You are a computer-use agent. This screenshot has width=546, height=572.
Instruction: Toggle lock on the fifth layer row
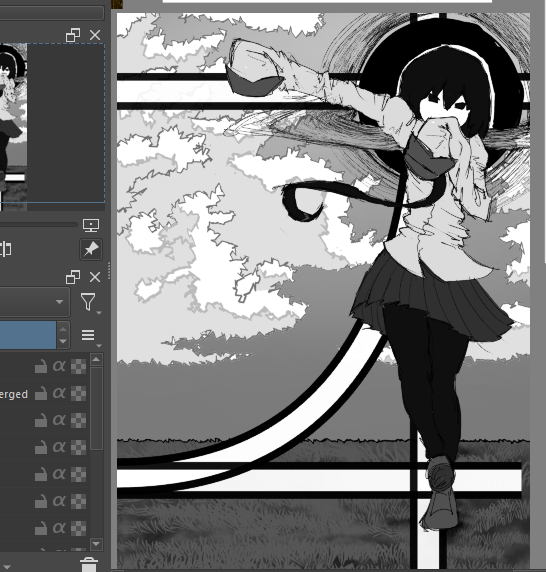(41, 474)
